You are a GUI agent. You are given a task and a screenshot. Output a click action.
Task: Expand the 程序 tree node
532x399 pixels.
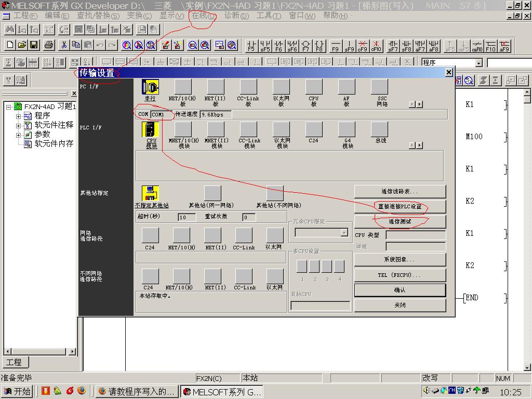click(19, 116)
